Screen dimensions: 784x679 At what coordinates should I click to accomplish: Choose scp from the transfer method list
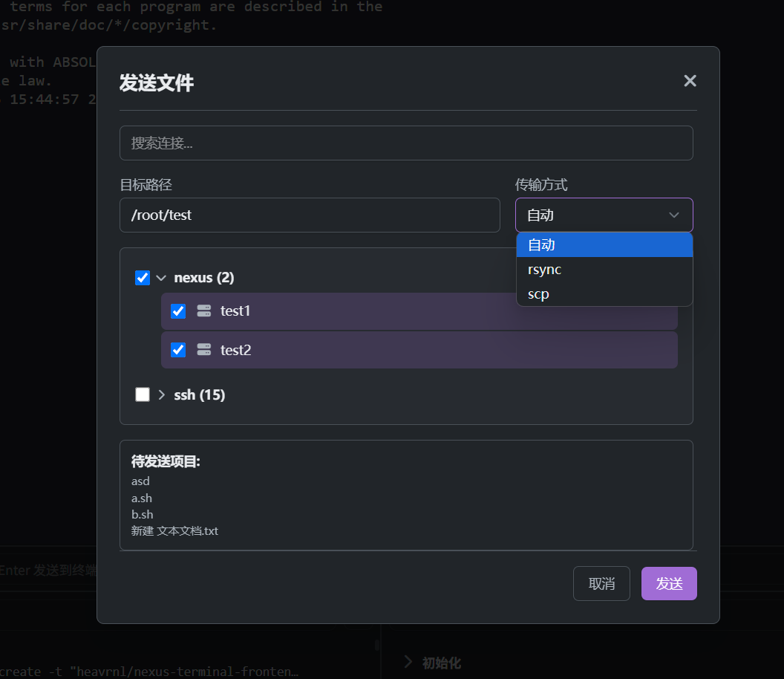pyautogui.click(x=604, y=293)
